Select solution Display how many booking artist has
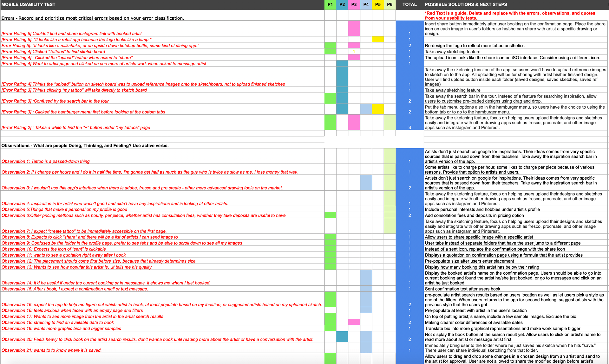 tap(516, 267)
